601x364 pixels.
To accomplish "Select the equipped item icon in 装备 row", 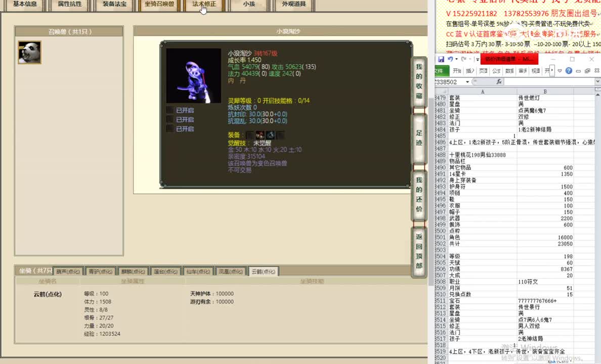I will point(260,135).
